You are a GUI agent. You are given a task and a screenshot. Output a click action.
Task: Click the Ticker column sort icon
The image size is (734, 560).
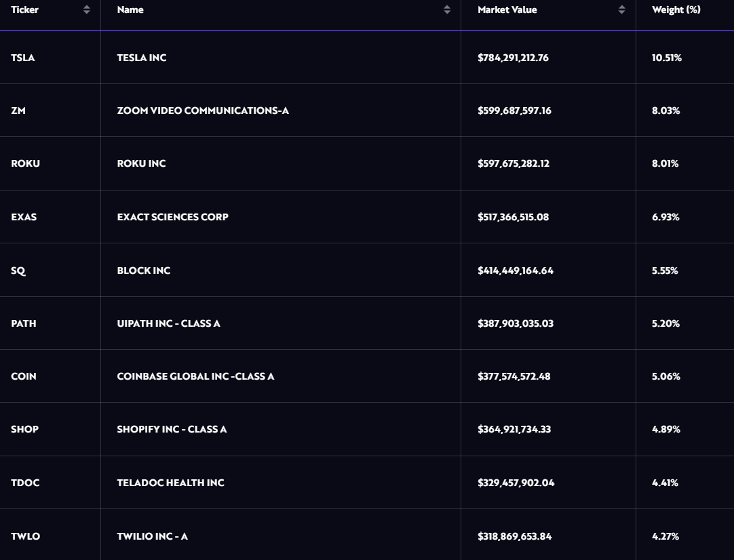click(x=86, y=10)
